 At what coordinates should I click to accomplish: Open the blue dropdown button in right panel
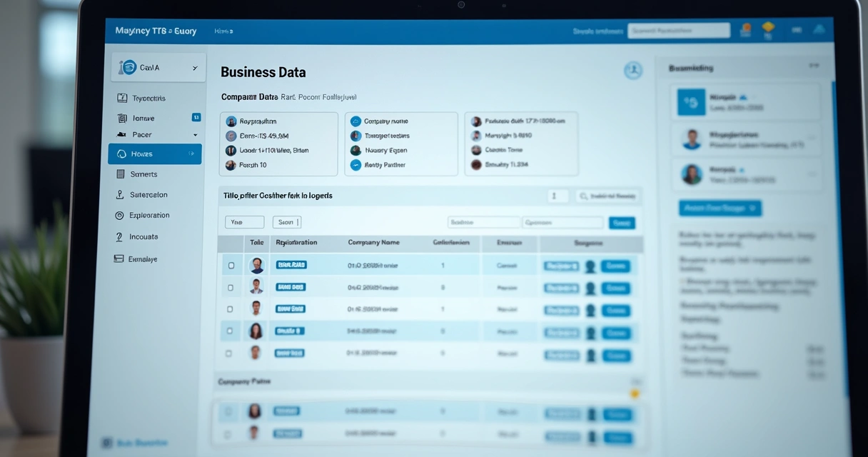(x=720, y=208)
